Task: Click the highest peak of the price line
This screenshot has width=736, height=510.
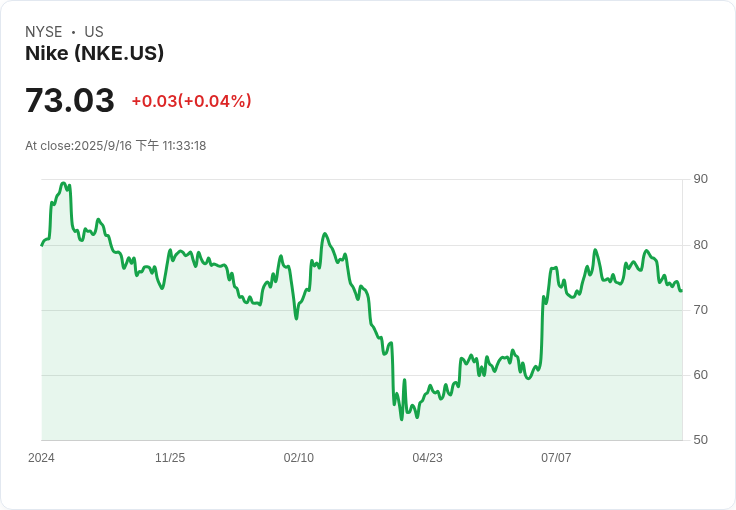Action: [64, 183]
